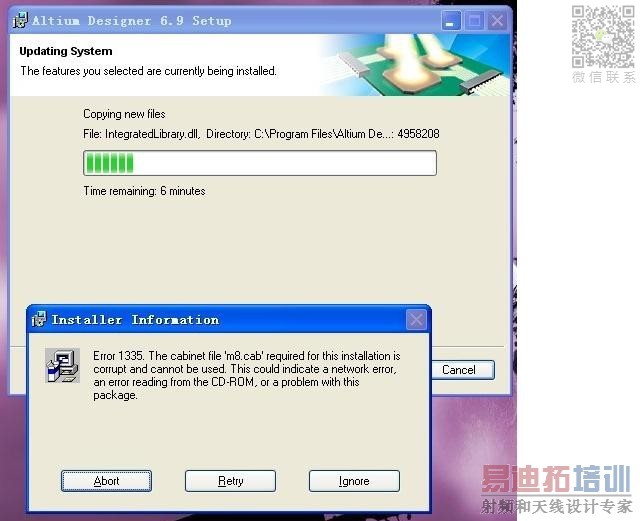
Task: Choose Retry in the error dialog
Action: click(230, 481)
